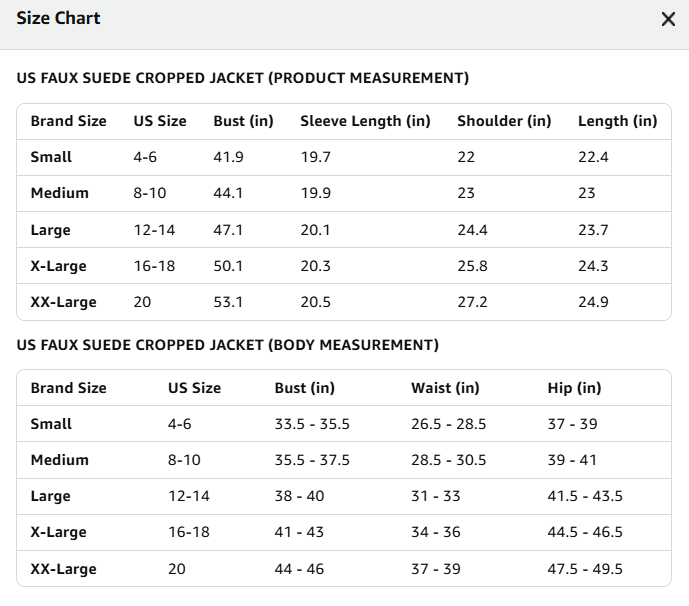Select Small row in product measurement table
The height and width of the screenshot is (606, 689).
point(344,157)
